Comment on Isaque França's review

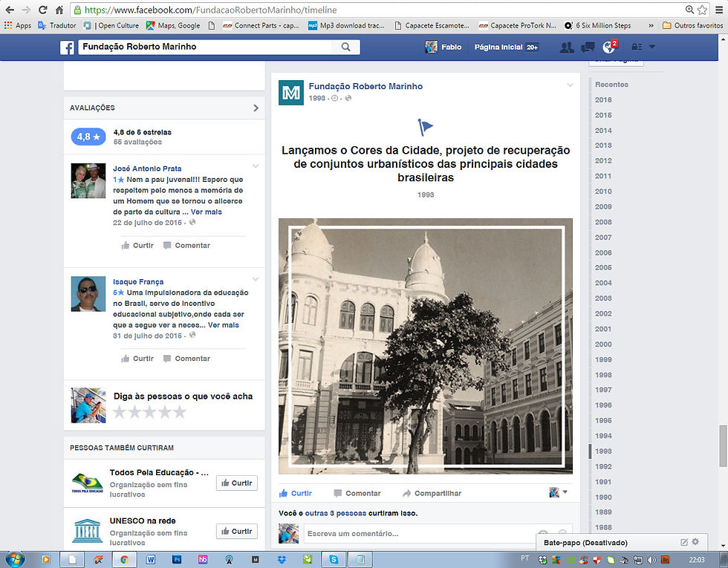coord(186,358)
